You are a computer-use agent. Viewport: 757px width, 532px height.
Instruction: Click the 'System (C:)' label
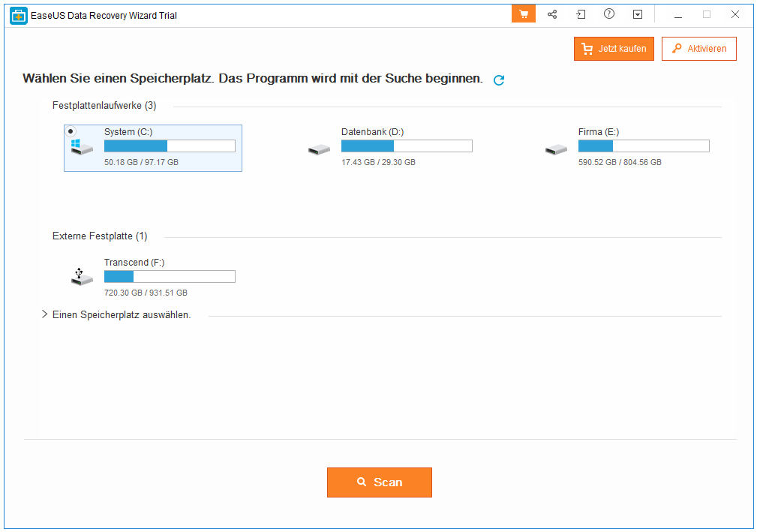click(x=128, y=132)
